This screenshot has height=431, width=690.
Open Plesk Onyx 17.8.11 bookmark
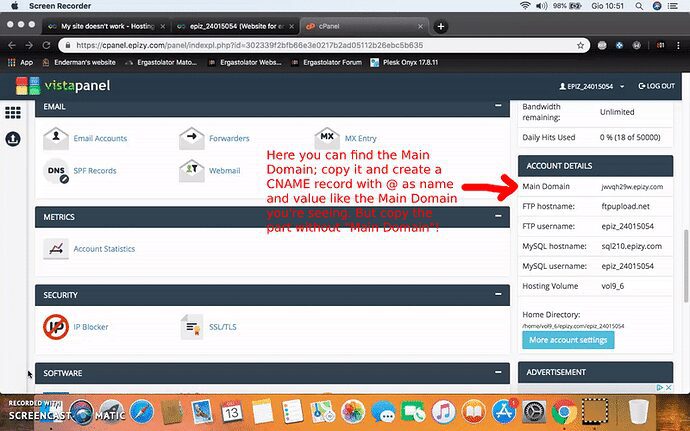404,63
